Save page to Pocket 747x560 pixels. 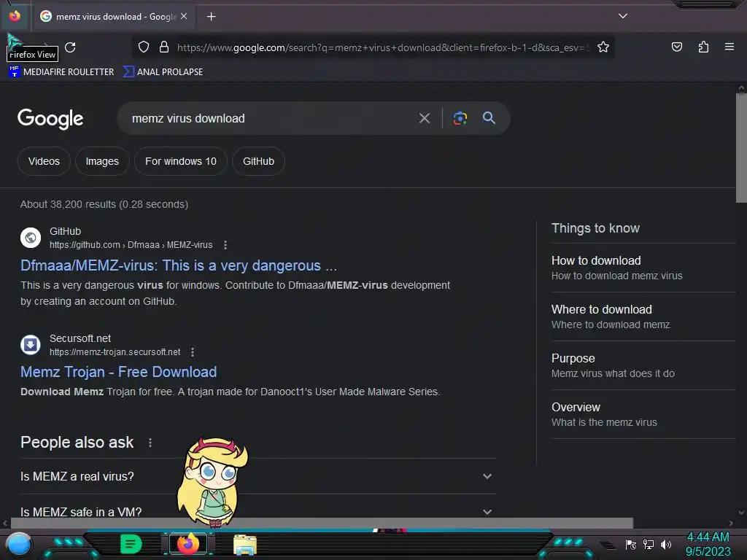tap(676, 47)
